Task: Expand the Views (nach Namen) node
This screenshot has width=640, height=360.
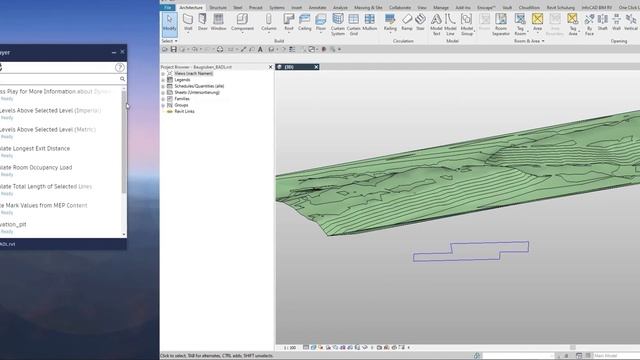Action: coord(163,73)
